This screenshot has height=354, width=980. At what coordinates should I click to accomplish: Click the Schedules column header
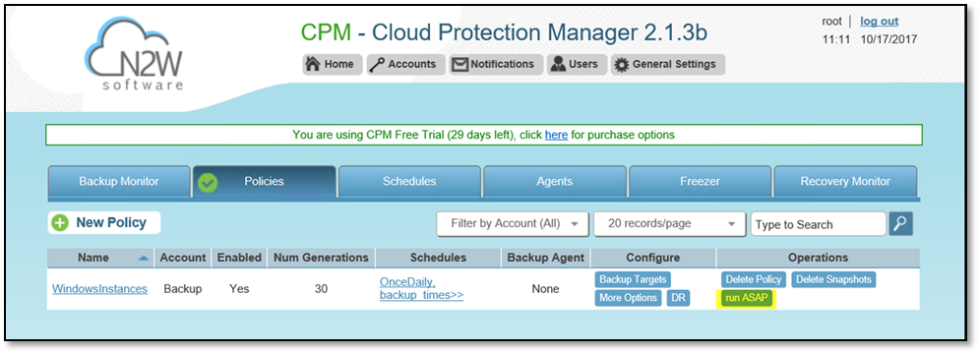pyautogui.click(x=438, y=258)
